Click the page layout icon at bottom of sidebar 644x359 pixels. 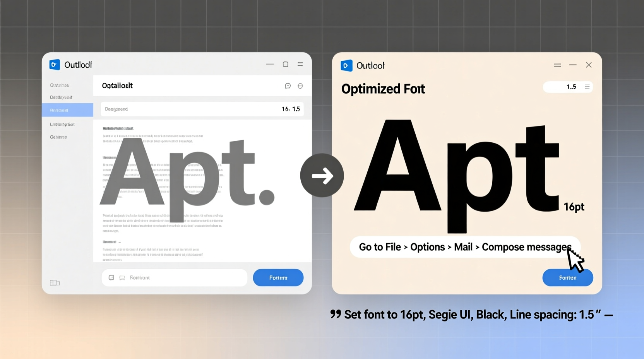point(55,283)
